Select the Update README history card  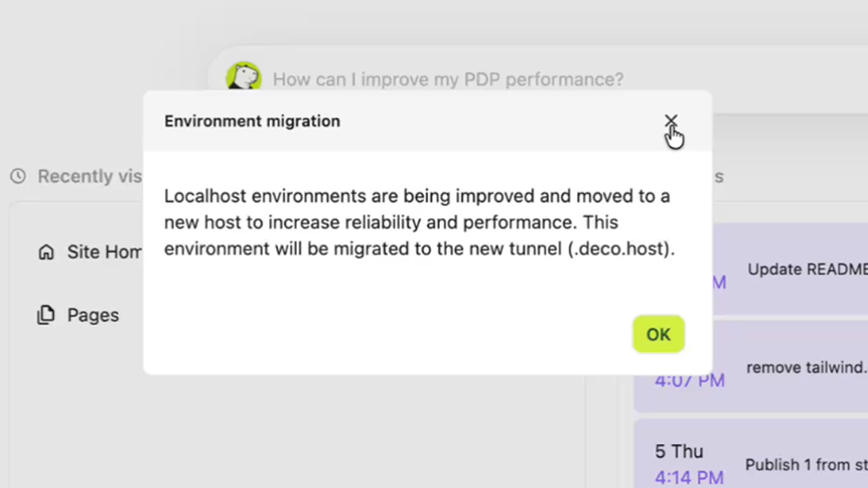click(x=800, y=269)
